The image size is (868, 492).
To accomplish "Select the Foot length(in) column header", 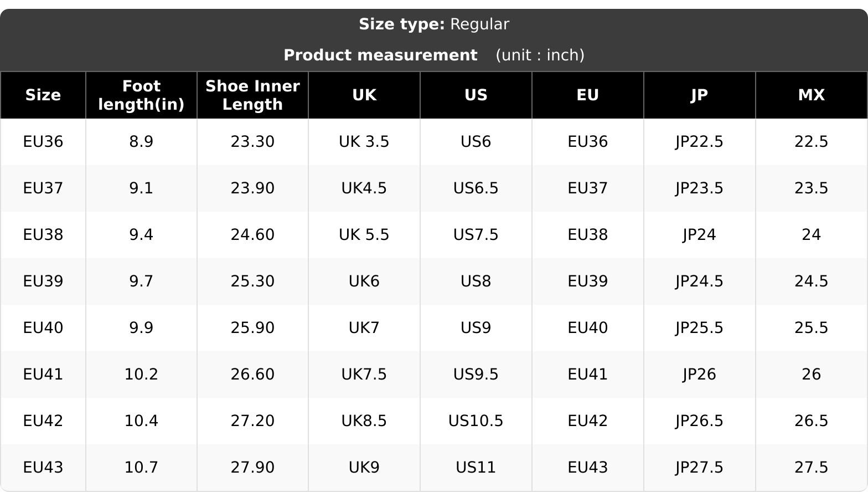I will point(141,95).
